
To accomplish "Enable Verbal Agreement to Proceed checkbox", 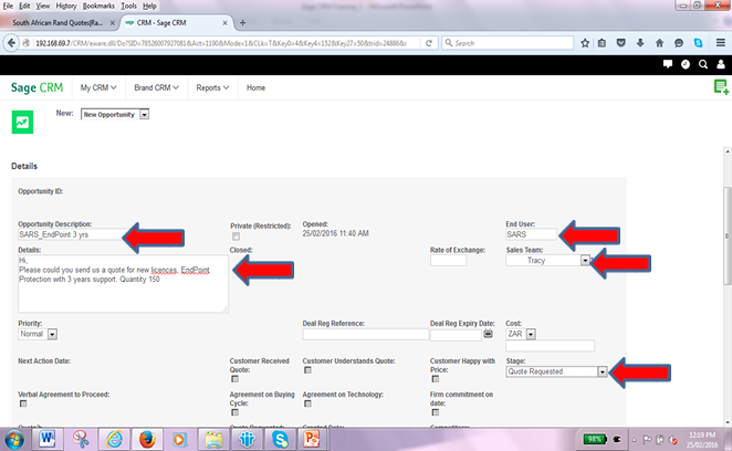I will [x=23, y=403].
